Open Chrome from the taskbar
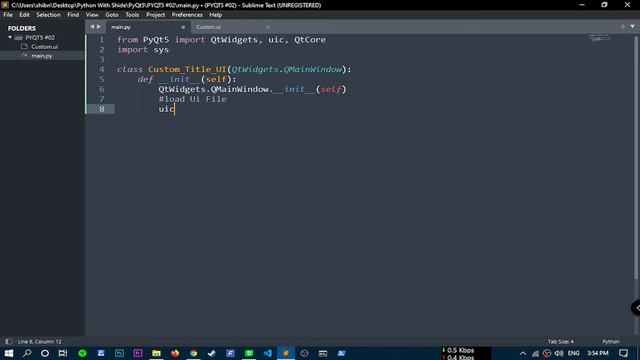Viewport: 640px width, 360px height. pos(193,353)
